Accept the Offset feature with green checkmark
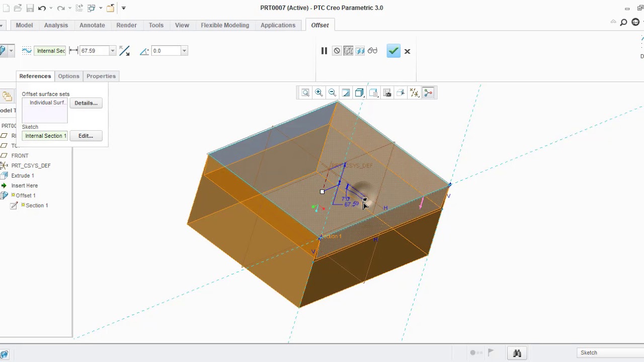The image size is (644, 362). (393, 51)
